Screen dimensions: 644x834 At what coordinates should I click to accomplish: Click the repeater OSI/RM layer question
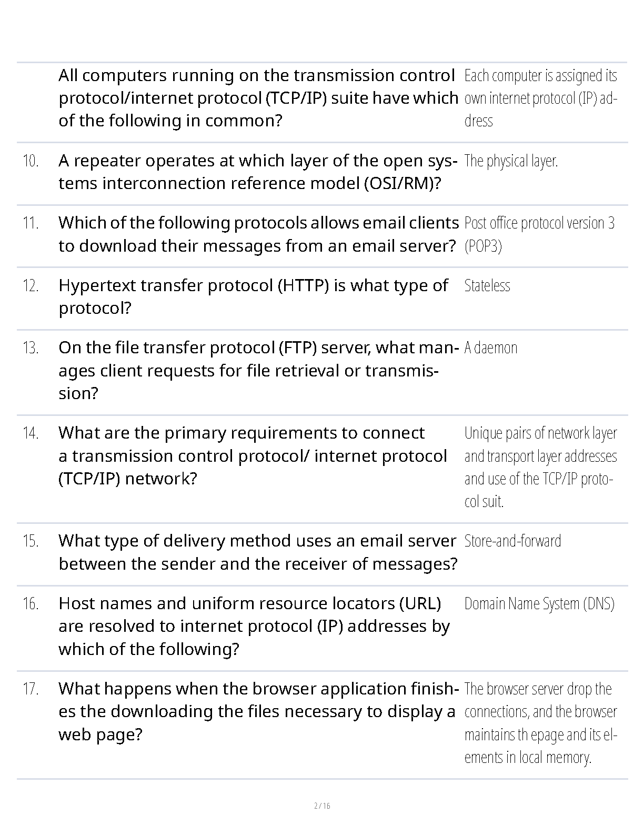(x=258, y=172)
